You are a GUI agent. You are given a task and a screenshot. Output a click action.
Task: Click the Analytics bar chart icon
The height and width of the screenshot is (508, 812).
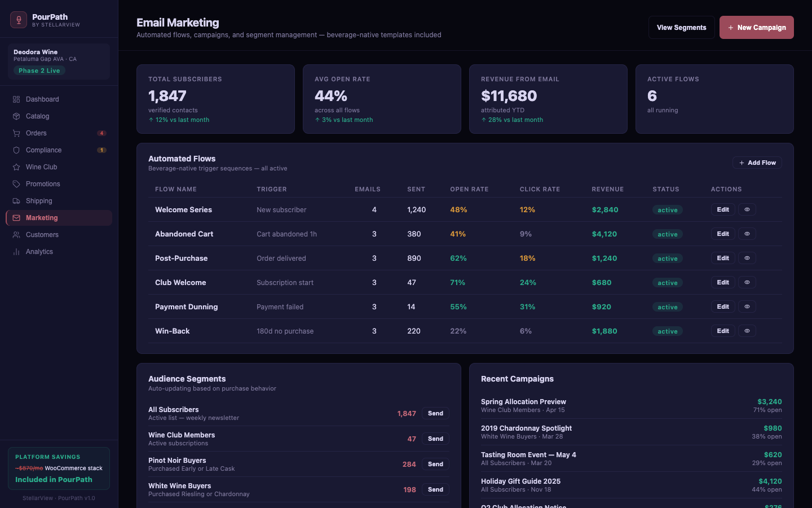coord(16,252)
